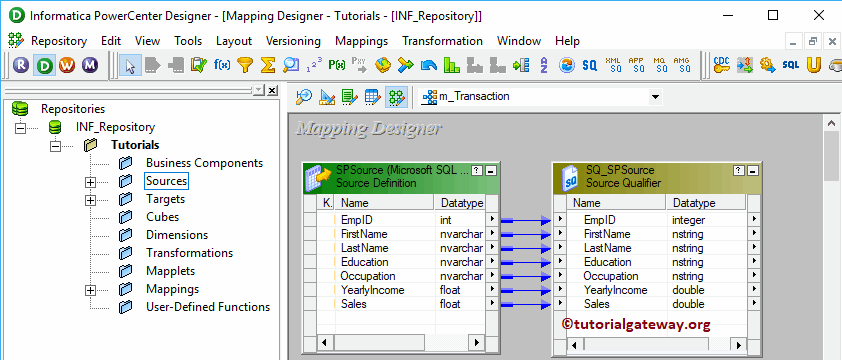
Task: Click the round orange-blue swirl icon
Action: click(567, 66)
